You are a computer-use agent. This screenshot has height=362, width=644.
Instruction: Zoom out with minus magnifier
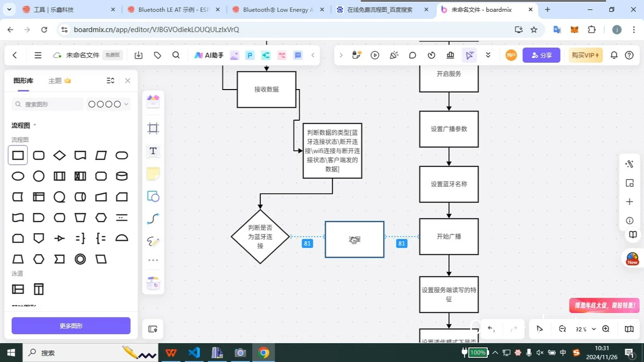pos(562,329)
